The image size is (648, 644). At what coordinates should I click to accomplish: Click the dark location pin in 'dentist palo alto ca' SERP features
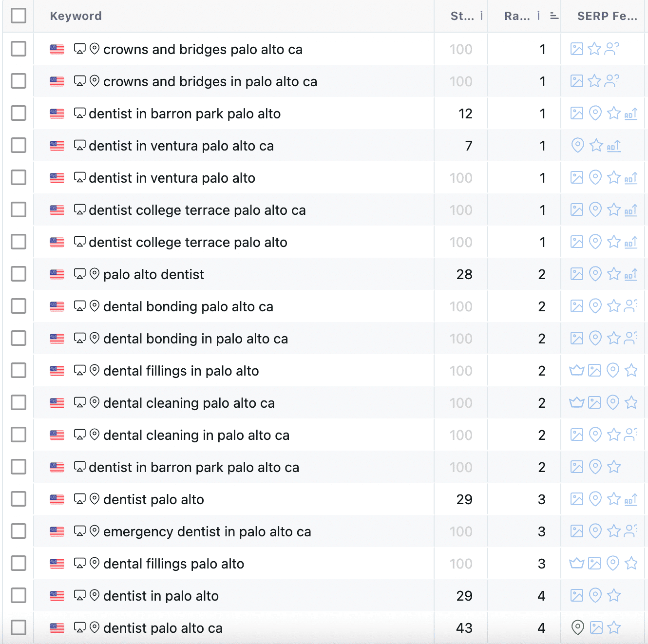tap(577, 627)
